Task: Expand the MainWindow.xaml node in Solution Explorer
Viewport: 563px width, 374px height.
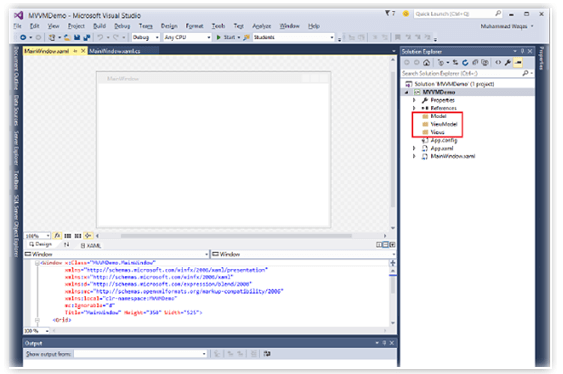Action: click(414, 156)
